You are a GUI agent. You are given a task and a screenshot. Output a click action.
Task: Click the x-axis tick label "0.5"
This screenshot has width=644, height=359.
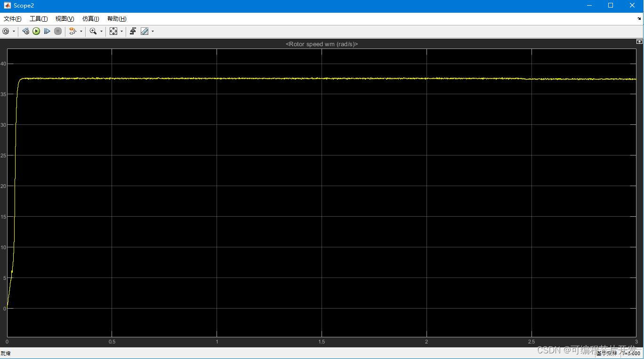pyautogui.click(x=112, y=342)
